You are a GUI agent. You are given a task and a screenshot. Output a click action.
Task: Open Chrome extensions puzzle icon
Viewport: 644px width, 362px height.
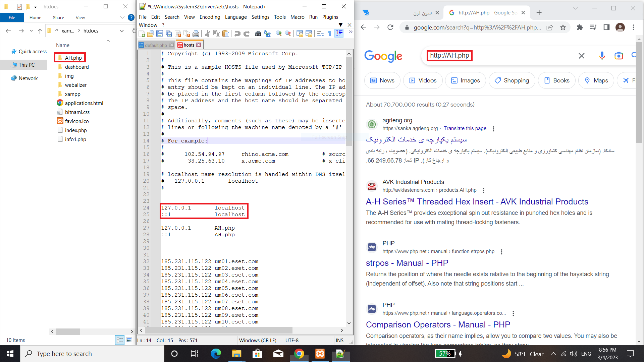click(580, 27)
